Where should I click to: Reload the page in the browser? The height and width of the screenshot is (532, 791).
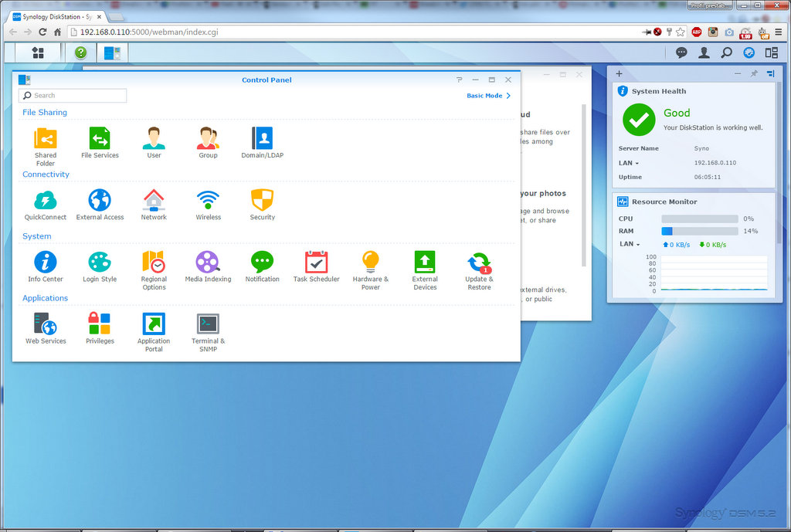tap(43, 32)
